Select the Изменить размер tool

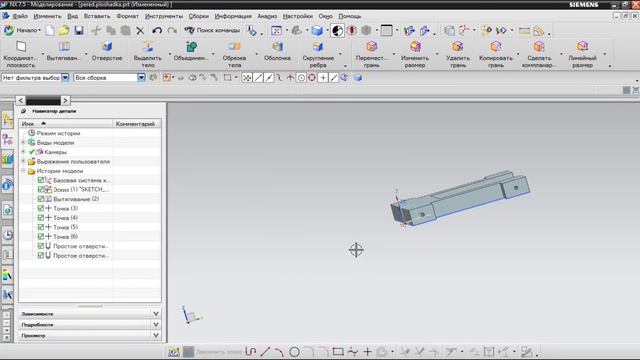click(x=415, y=54)
